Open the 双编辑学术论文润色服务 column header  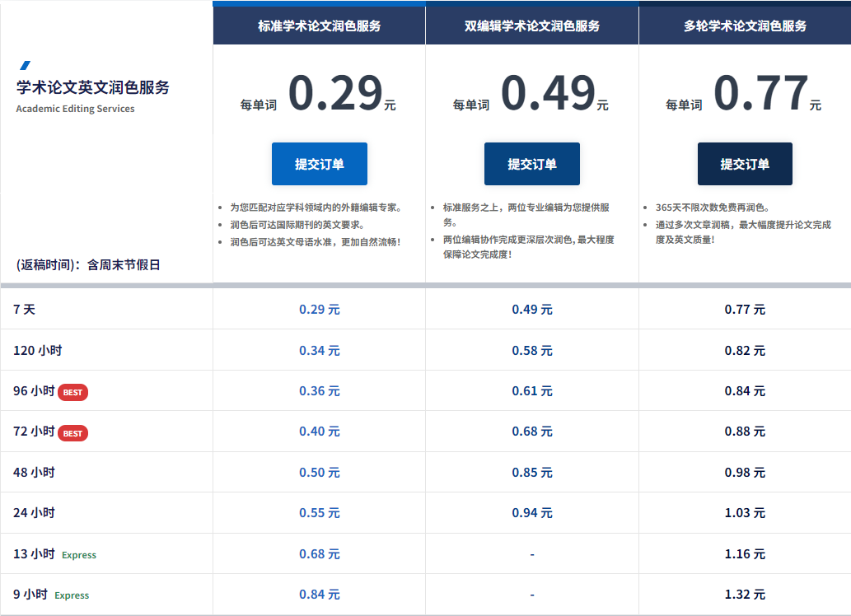point(531,25)
